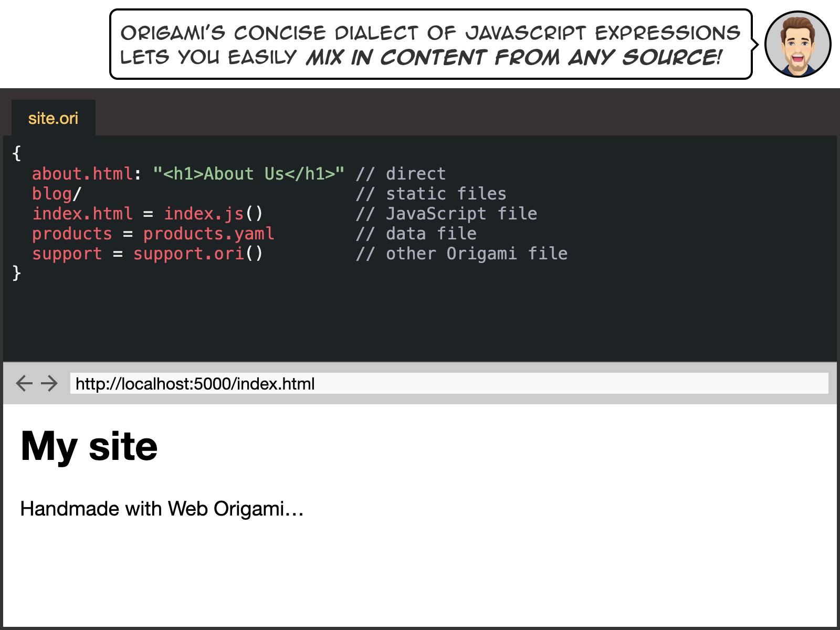The width and height of the screenshot is (840, 630).
Task: Click the browser forward arrow
Action: click(x=49, y=383)
